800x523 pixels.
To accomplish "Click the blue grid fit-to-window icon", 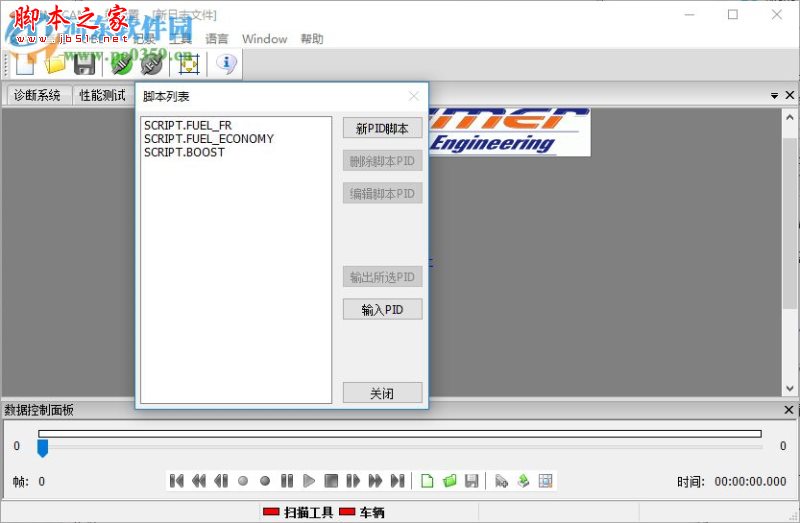I will click(189, 64).
